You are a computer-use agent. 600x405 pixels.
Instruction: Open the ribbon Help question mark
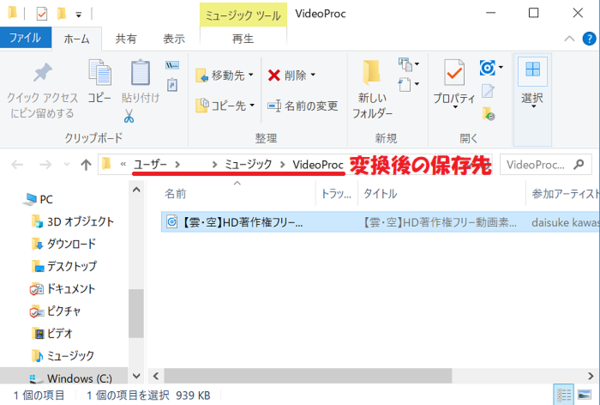tap(589, 39)
